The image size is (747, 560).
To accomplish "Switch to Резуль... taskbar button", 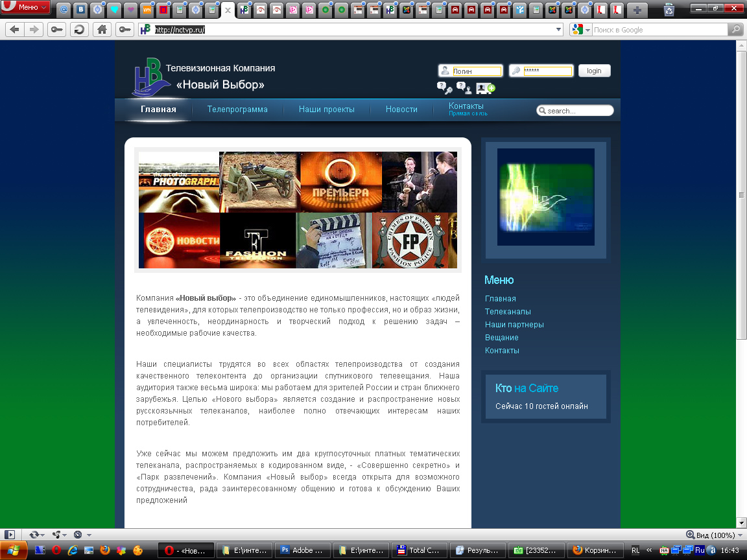I will (x=478, y=550).
